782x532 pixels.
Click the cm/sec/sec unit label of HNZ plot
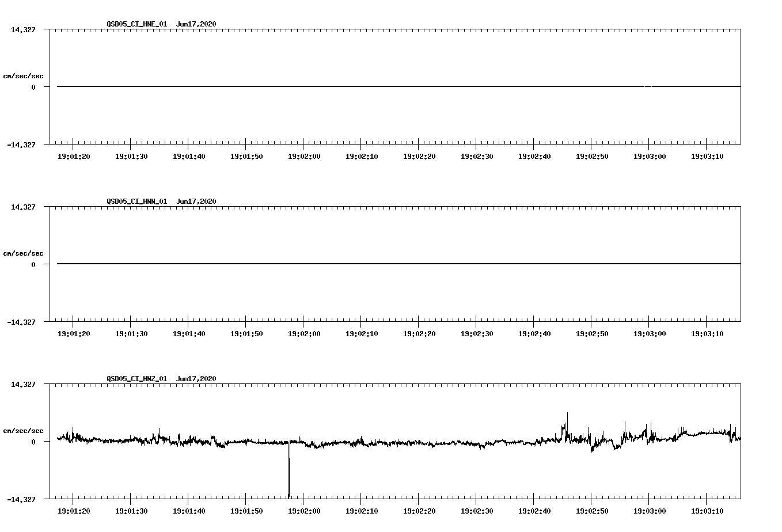[23, 431]
